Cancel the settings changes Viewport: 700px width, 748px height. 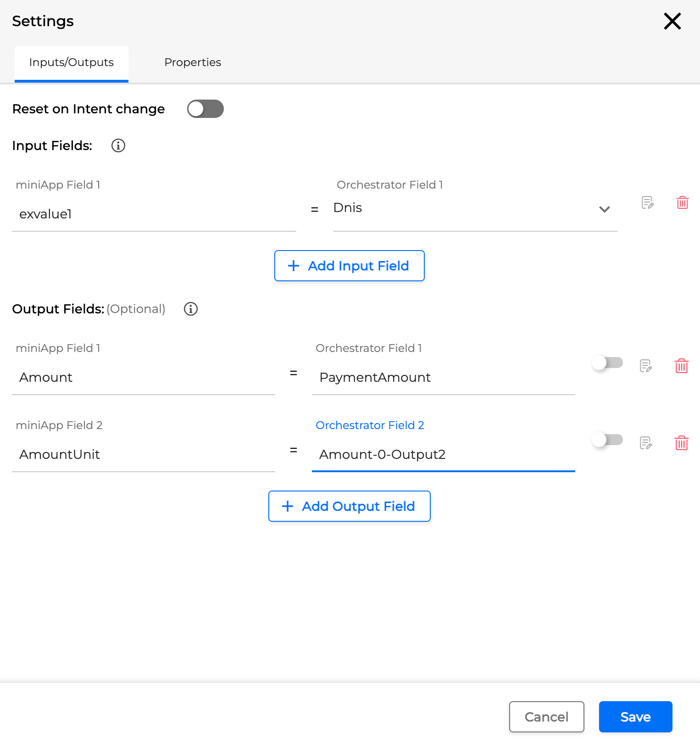(546, 716)
